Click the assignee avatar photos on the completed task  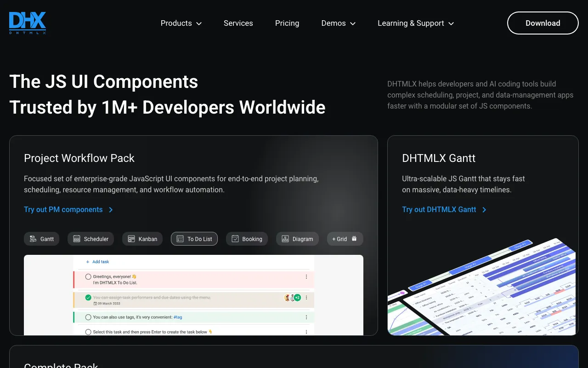click(289, 298)
